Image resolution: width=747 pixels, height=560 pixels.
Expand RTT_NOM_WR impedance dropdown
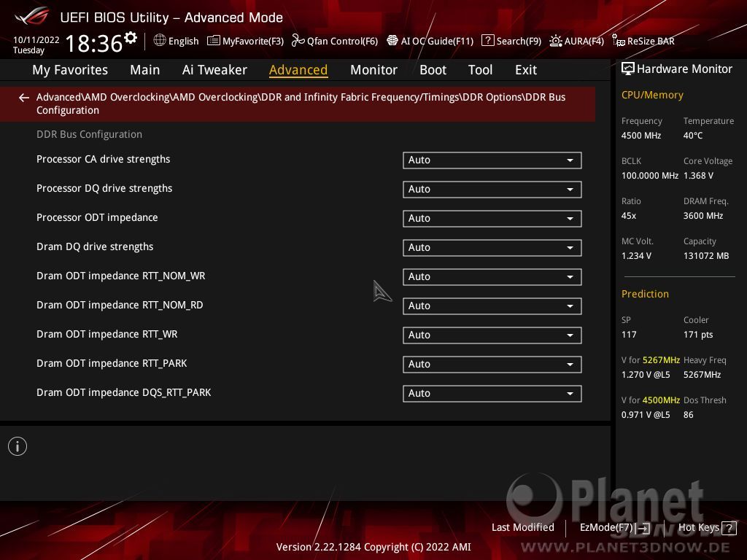pos(492,276)
